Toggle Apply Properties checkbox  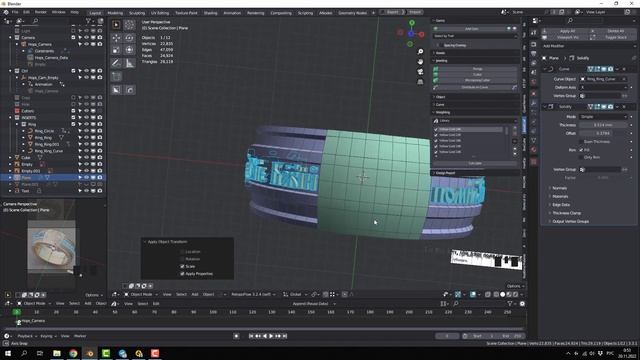pyautogui.click(x=182, y=273)
